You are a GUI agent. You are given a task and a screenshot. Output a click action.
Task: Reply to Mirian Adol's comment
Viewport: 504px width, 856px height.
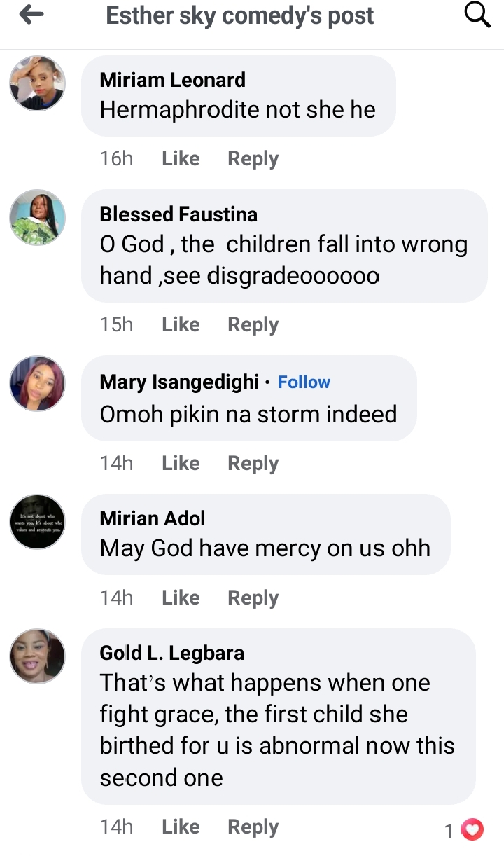(x=253, y=598)
